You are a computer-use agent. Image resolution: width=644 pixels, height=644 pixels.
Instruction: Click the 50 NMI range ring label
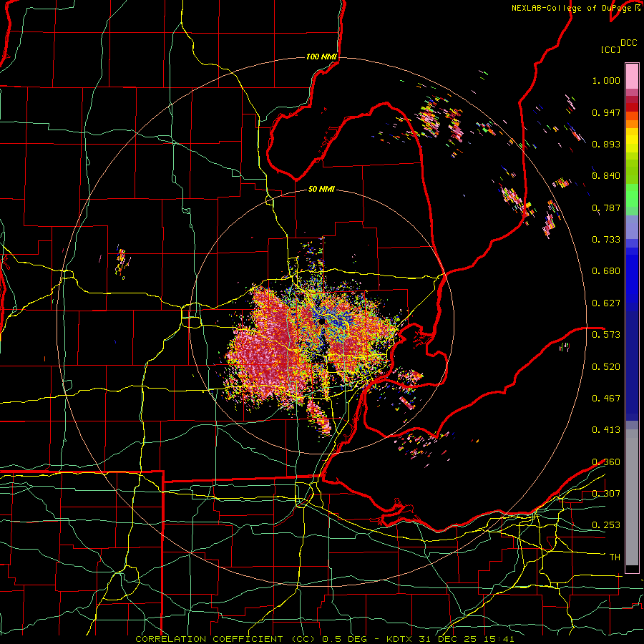pyautogui.click(x=321, y=189)
